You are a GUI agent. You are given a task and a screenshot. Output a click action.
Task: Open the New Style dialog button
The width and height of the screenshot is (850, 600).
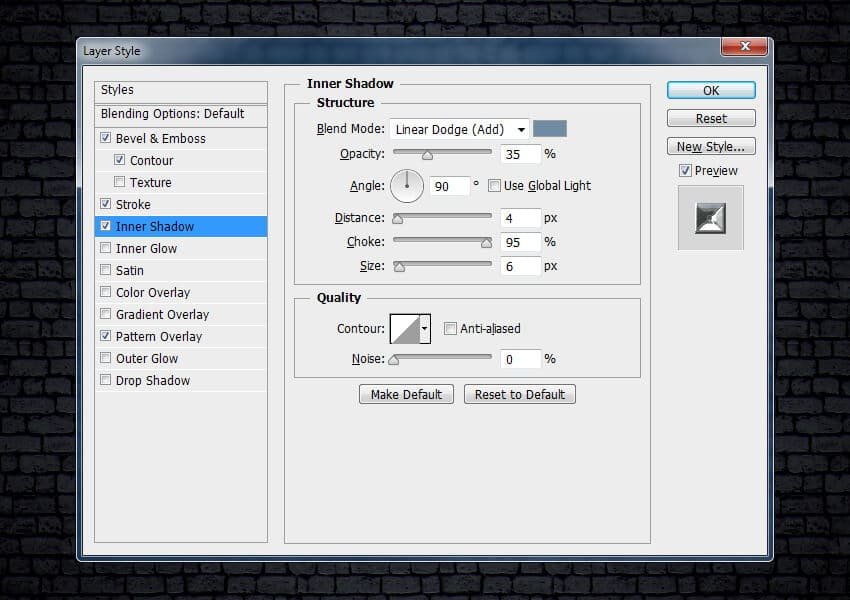point(711,147)
